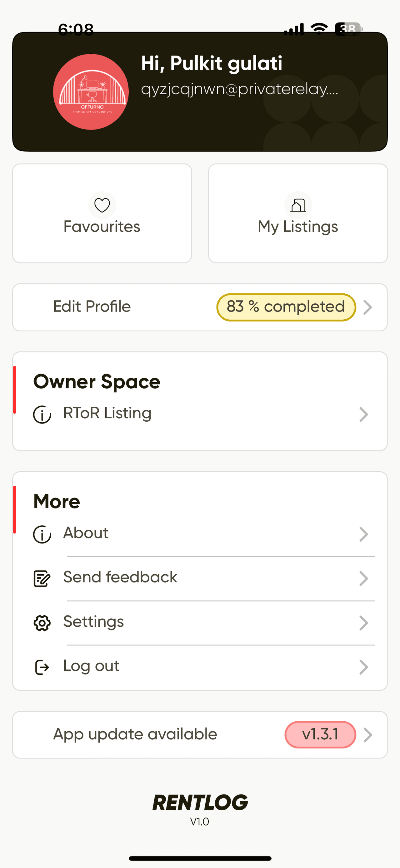Tap the My Listings building icon
The width and height of the screenshot is (400, 868).
pyautogui.click(x=298, y=205)
